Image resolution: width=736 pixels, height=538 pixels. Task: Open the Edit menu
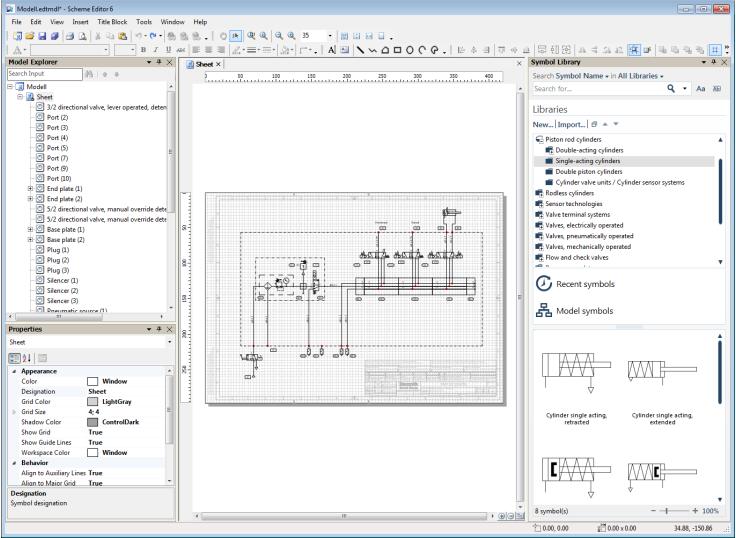tap(36, 22)
